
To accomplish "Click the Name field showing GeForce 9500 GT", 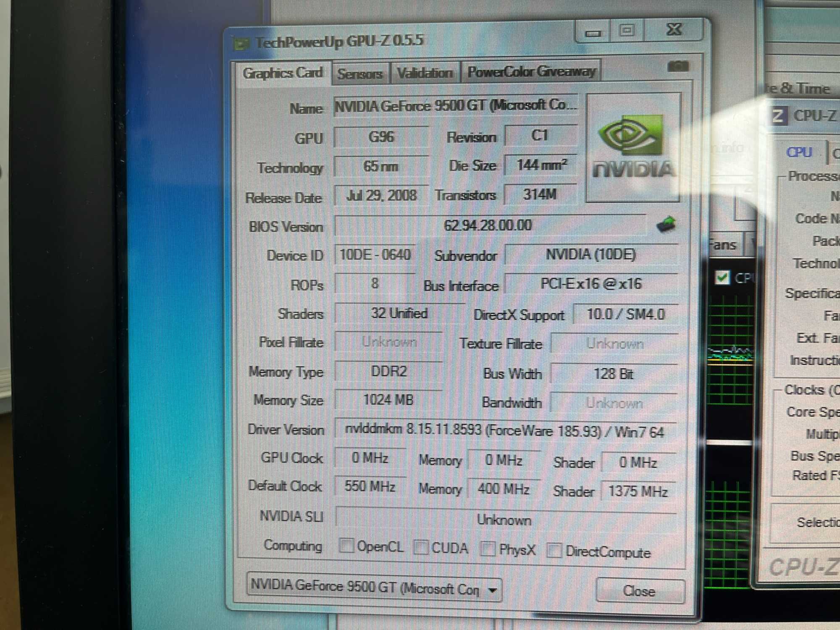I will click(x=455, y=105).
